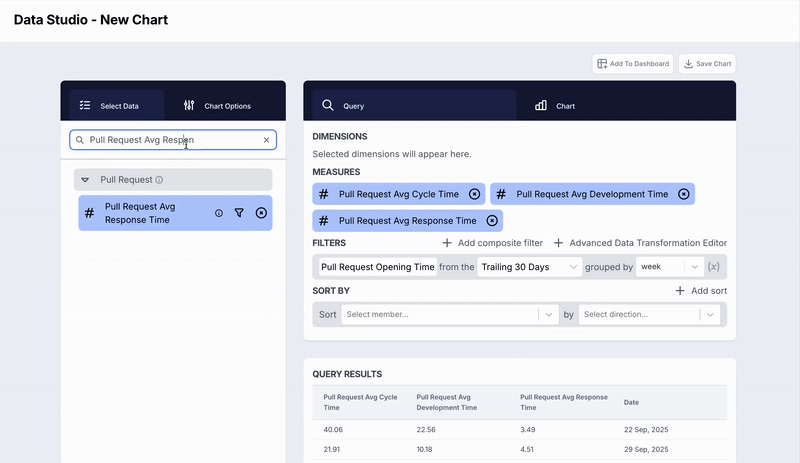
Task: Click Pull Request Opening Time filter field
Action: (x=378, y=267)
